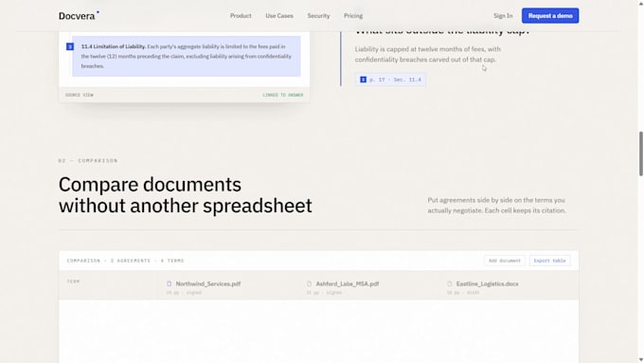
Task: Click the TERM column header
Action: (73, 281)
